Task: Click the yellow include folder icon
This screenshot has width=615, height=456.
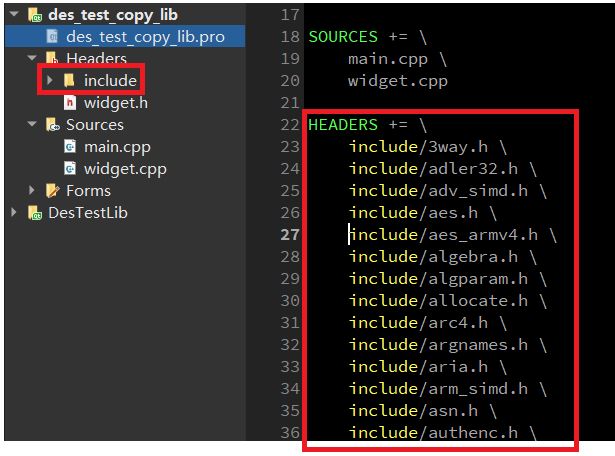Action: [69, 80]
